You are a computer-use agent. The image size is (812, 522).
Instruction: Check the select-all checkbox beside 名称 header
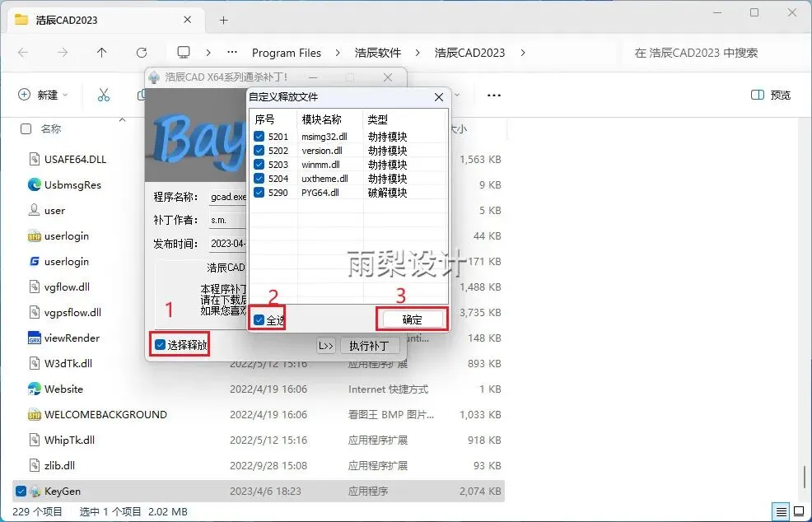(26, 129)
